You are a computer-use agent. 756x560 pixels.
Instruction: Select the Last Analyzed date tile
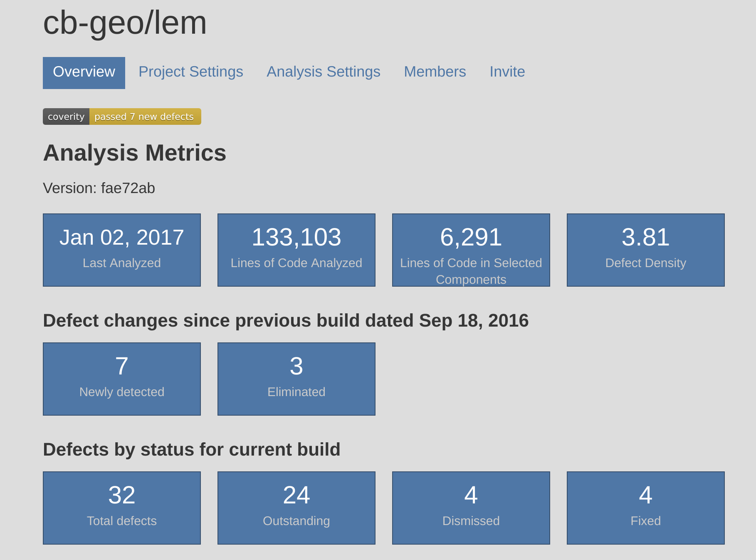[x=122, y=250]
